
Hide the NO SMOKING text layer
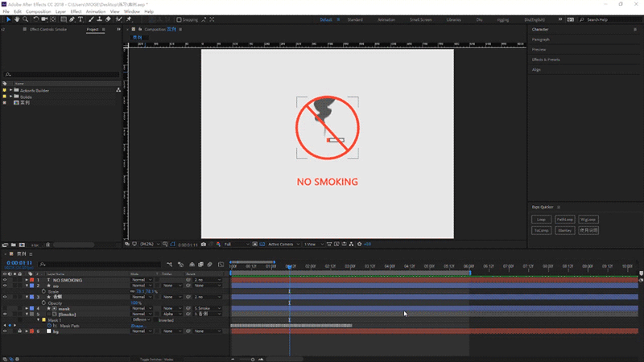(5, 280)
